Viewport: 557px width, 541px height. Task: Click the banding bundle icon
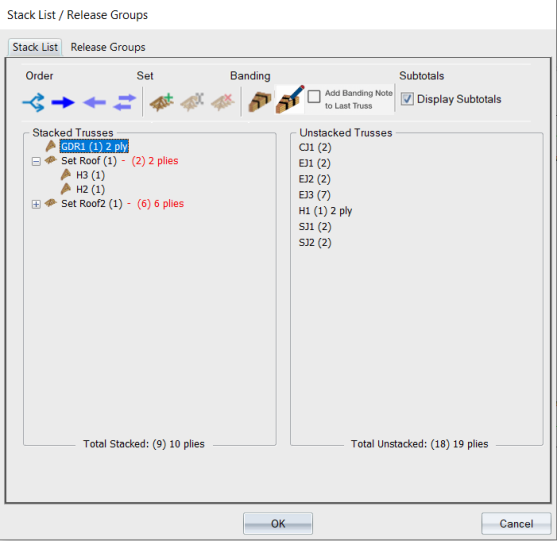pyautogui.click(x=260, y=102)
